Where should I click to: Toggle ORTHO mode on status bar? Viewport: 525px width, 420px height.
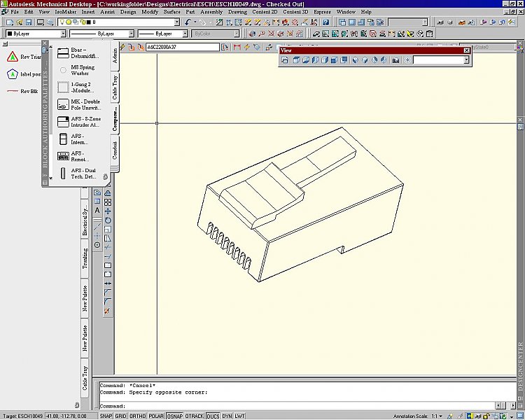[x=138, y=416]
